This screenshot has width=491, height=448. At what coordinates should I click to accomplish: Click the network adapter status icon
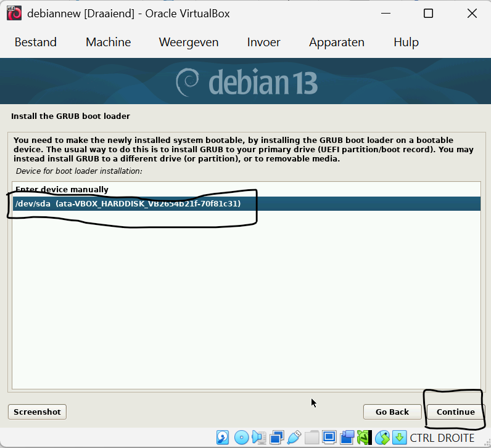277,438
